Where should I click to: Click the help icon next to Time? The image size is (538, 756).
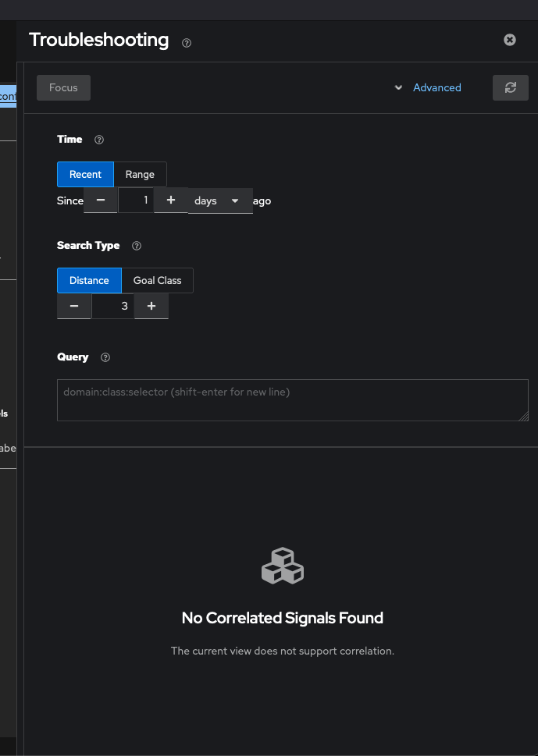[99, 140]
